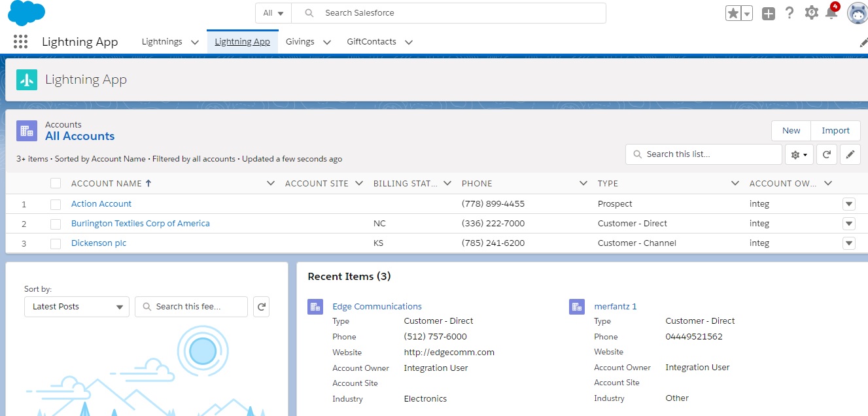Refresh the feed with the refresh icon
The image size is (868, 416).
pos(261,306)
